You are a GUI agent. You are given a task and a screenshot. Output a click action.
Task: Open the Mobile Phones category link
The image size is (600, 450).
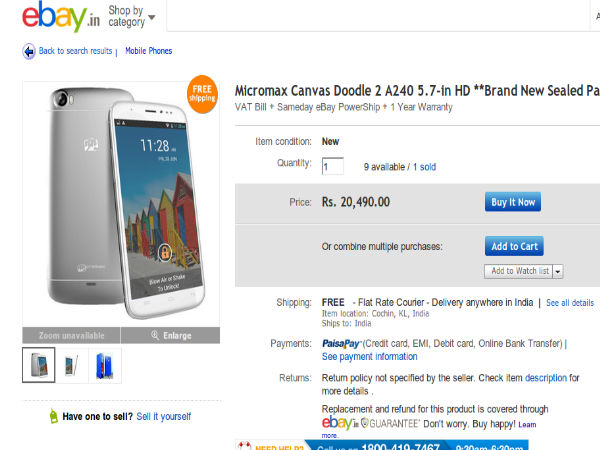(148, 50)
